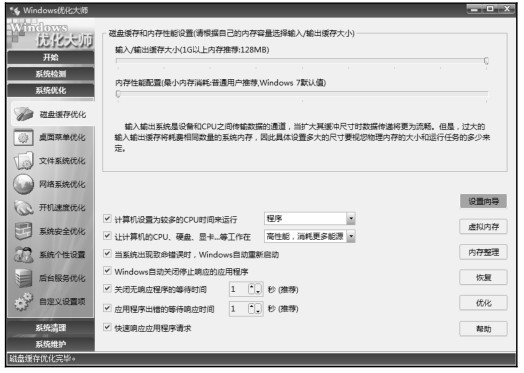This screenshot has width=524, height=373.
Task: Open the 自定义设置项 gears icon
Action: (x=23, y=301)
